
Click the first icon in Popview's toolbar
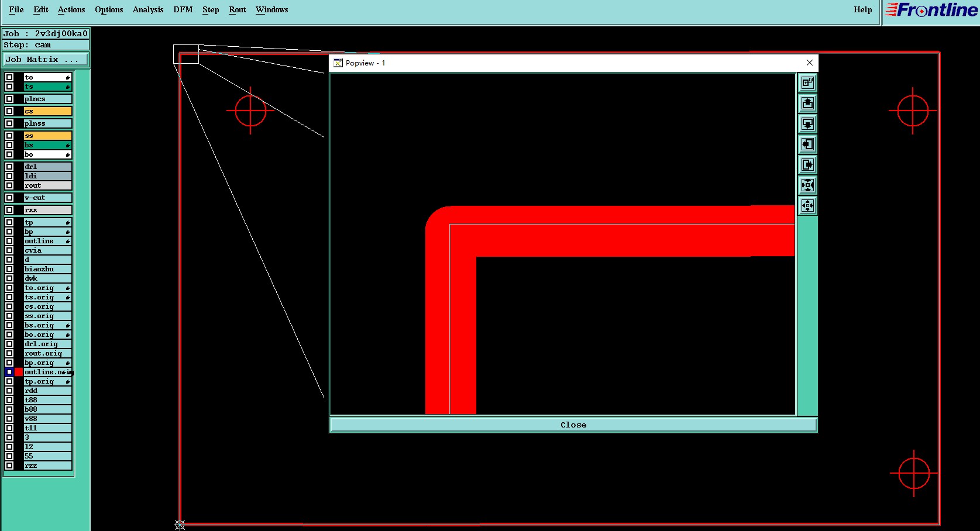[x=807, y=83]
